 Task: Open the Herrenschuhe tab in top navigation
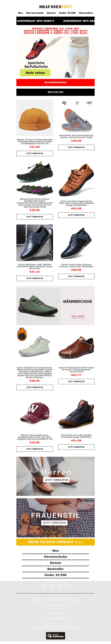tap(35, 13)
